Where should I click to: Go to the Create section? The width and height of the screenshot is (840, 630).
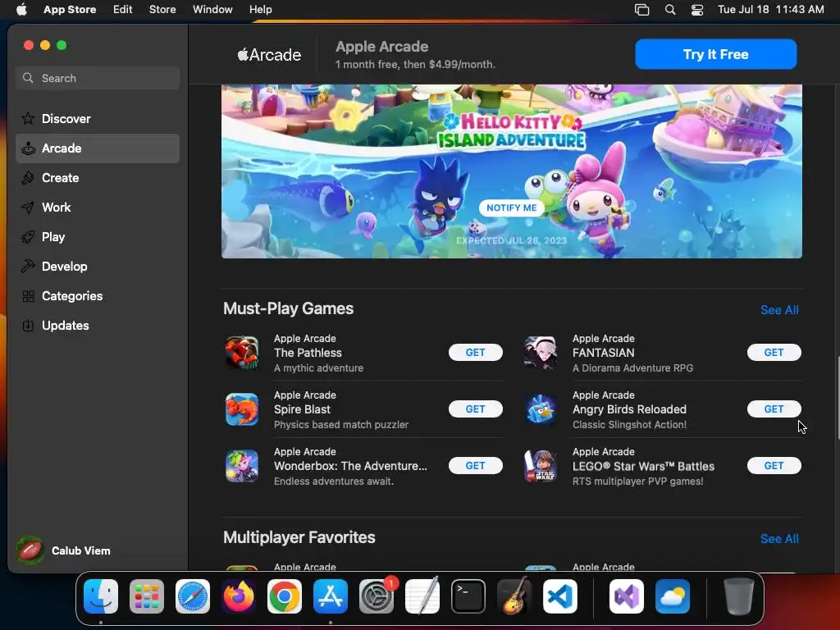98,178
